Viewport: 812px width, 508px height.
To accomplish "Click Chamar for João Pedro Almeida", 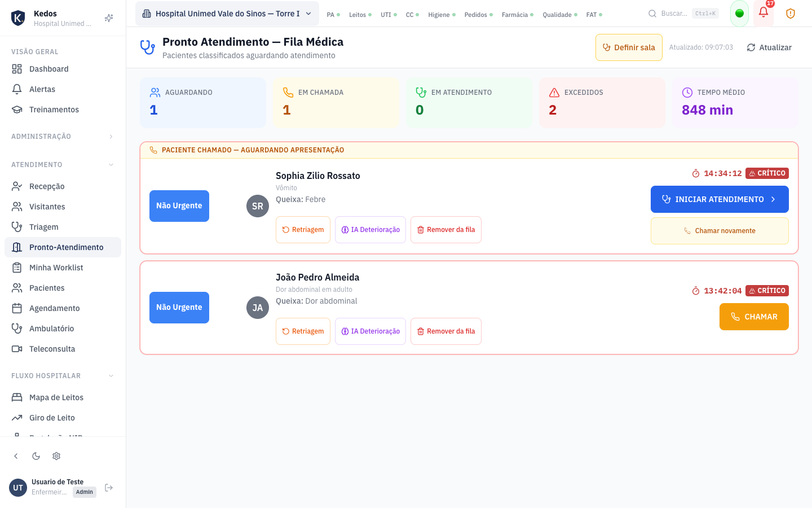I will [x=754, y=317].
